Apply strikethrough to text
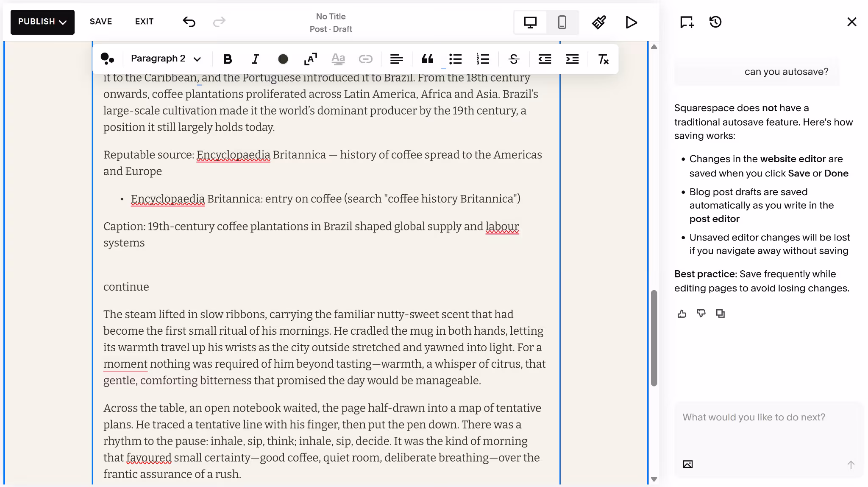 coord(514,59)
